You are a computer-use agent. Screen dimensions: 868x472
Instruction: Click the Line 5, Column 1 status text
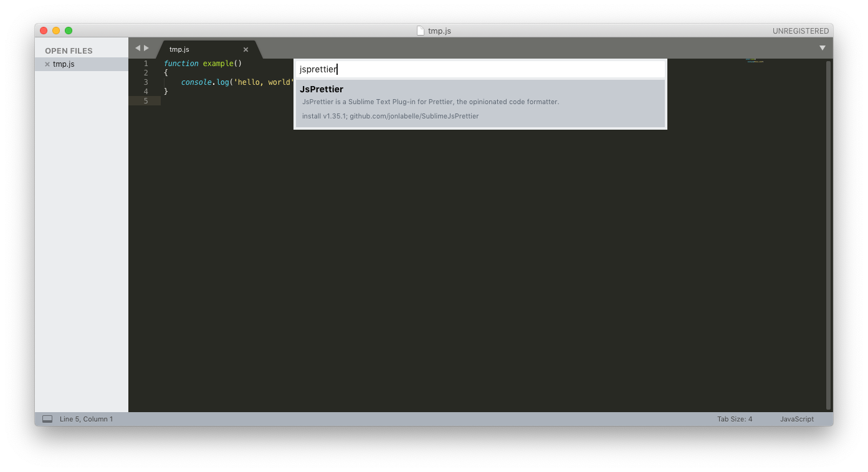87,419
